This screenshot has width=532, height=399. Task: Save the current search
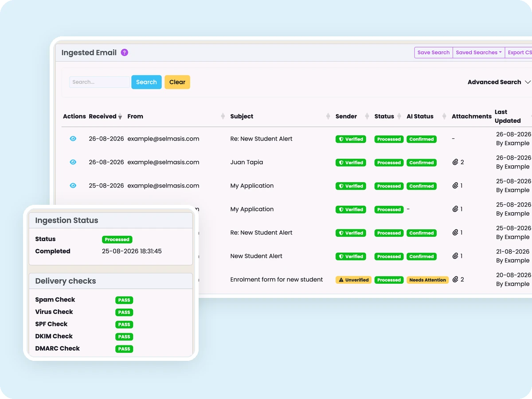[434, 52]
